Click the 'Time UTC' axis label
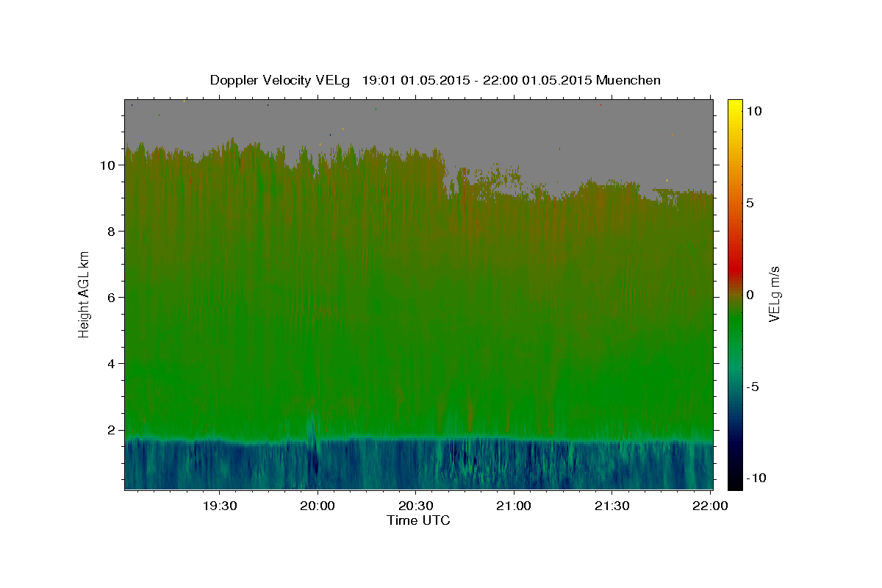The image size is (882, 588). [x=418, y=520]
